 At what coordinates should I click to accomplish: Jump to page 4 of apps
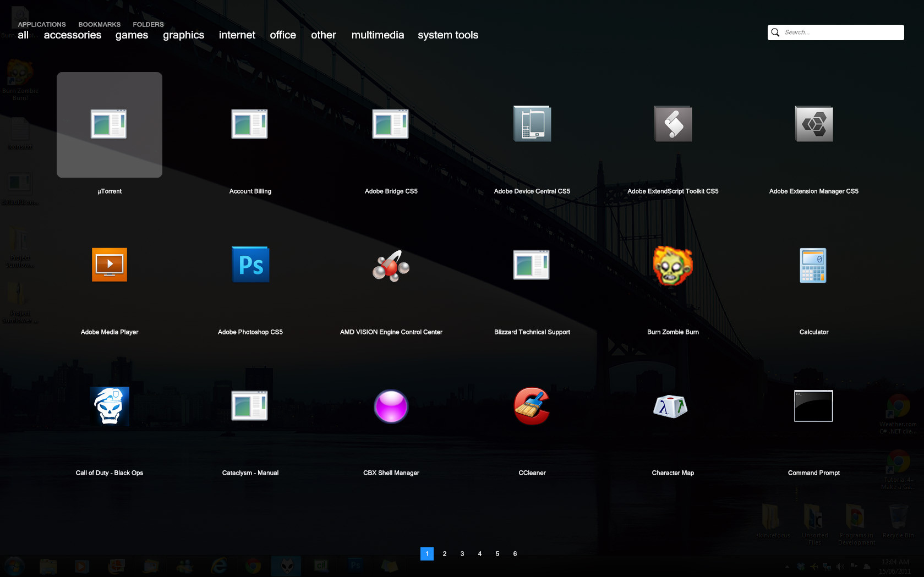480,554
